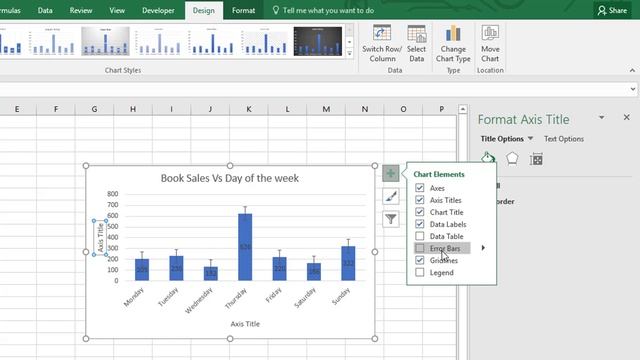Image resolution: width=640 pixels, height=360 pixels.
Task: Expand the Chart Styles gallery More arrow
Action: pos(349,53)
